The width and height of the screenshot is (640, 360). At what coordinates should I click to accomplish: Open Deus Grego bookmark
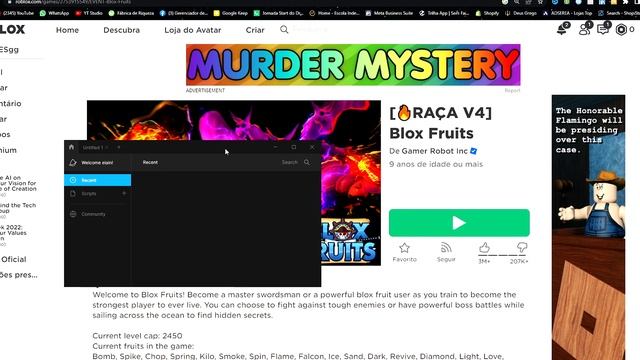pyautogui.click(x=521, y=13)
